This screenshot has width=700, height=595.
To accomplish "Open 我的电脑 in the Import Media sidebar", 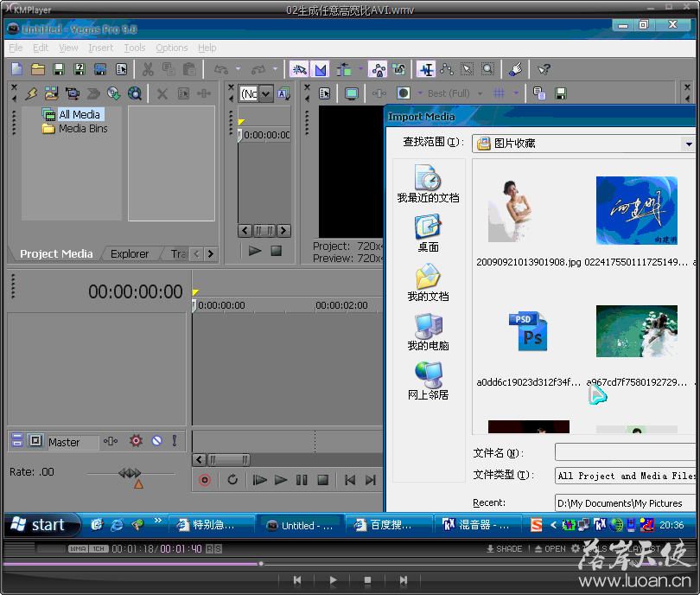I will pyautogui.click(x=428, y=331).
